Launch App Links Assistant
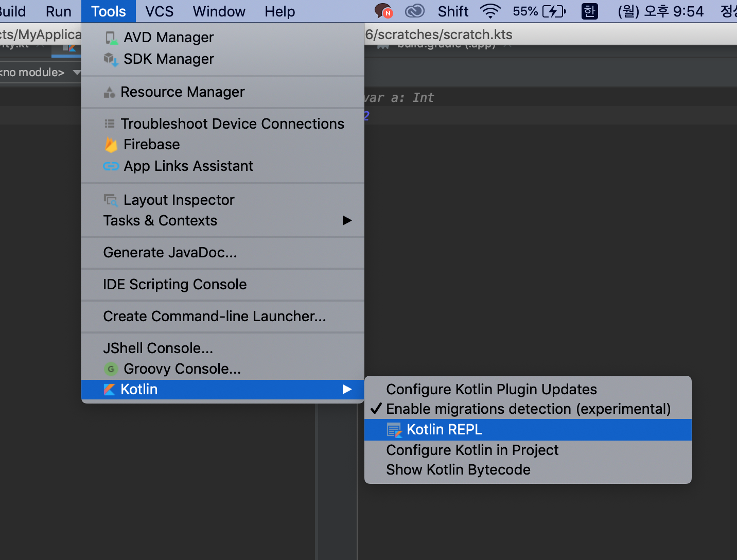737x560 pixels. [223, 166]
